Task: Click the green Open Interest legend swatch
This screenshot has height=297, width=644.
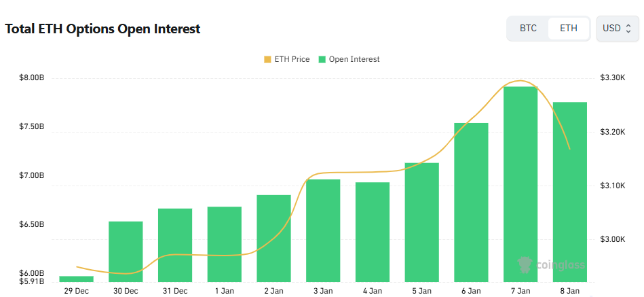Action: tap(322, 59)
